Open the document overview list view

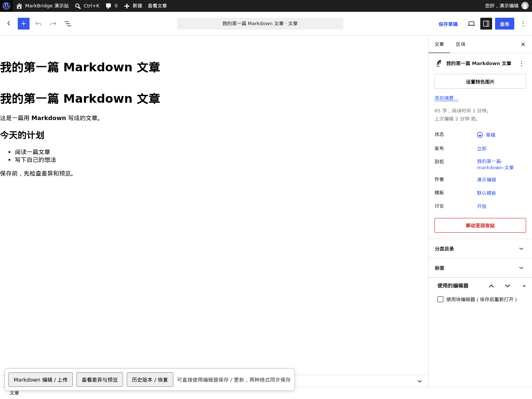(68, 24)
